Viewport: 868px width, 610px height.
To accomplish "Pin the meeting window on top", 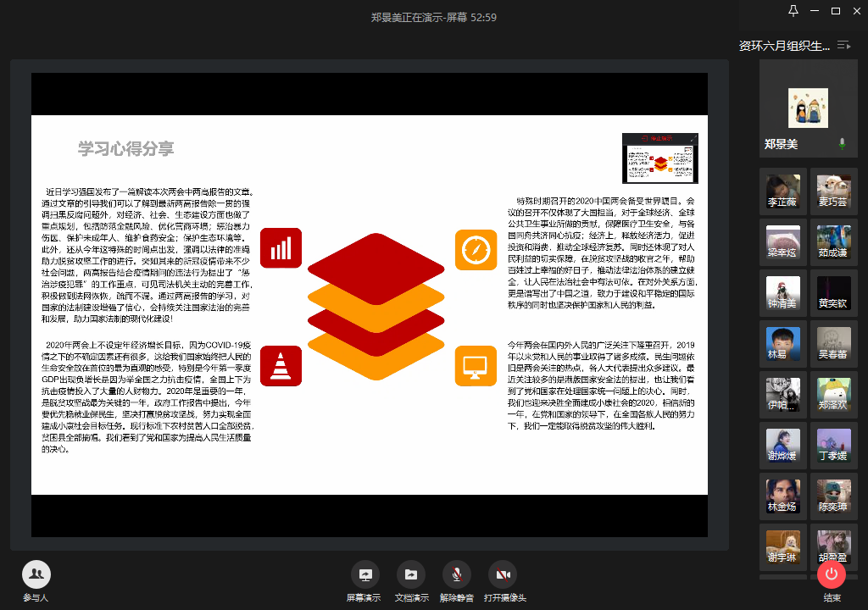I will pyautogui.click(x=793, y=10).
